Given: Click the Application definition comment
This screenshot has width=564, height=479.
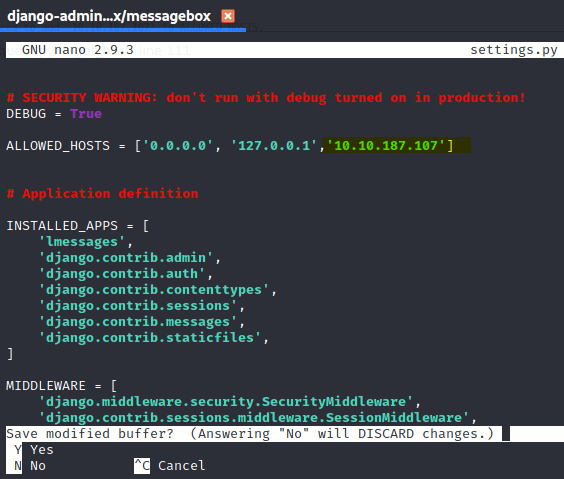Looking at the screenshot, I should (103, 194).
